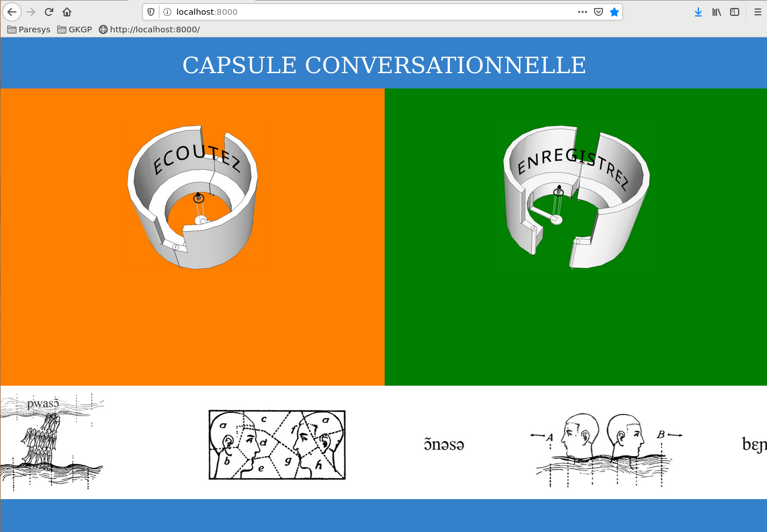767x532 pixels.
Task: Click the phonetic word bɛɲ
Action: point(755,444)
